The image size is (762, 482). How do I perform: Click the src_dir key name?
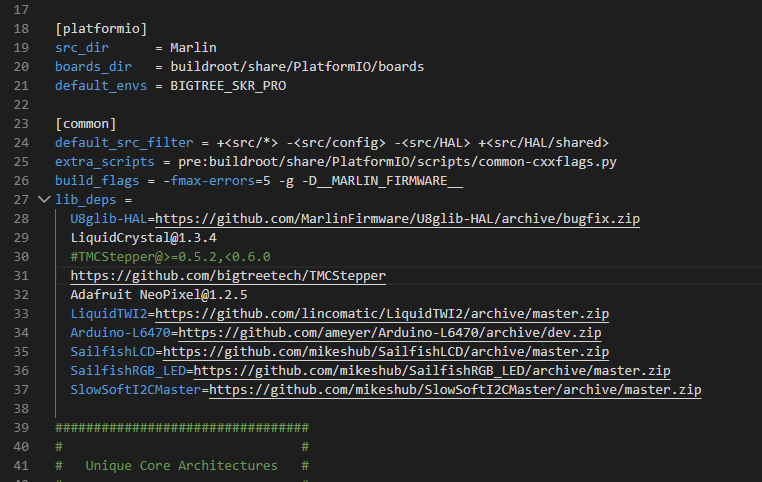81,48
